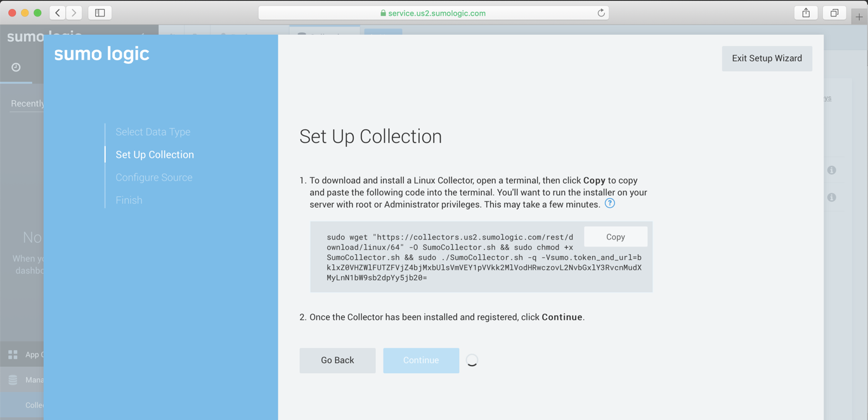868x420 pixels.
Task: Click the lock icon in address bar
Action: click(383, 13)
